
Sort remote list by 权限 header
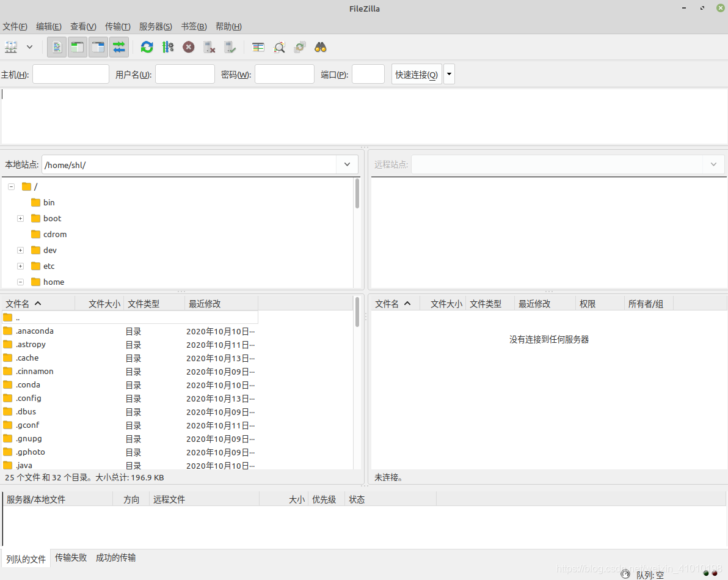point(599,304)
